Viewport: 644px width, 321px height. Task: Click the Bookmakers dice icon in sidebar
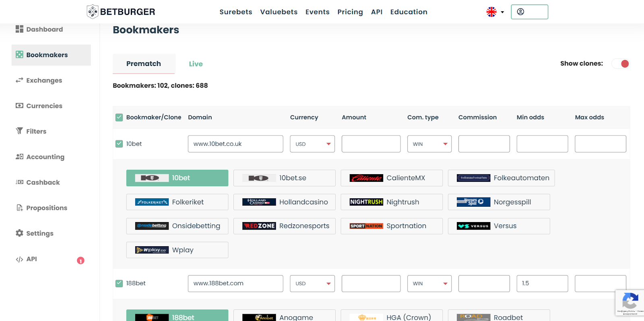[x=19, y=55]
